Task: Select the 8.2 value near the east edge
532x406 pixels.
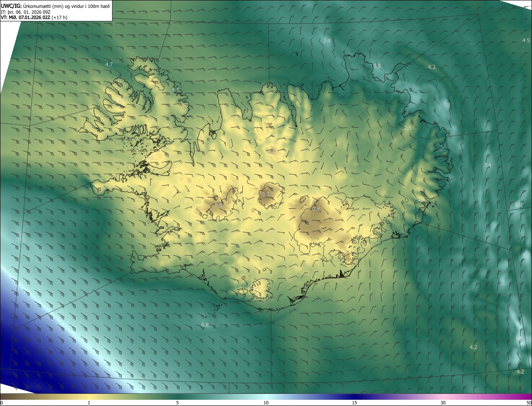Action: [518, 205]
